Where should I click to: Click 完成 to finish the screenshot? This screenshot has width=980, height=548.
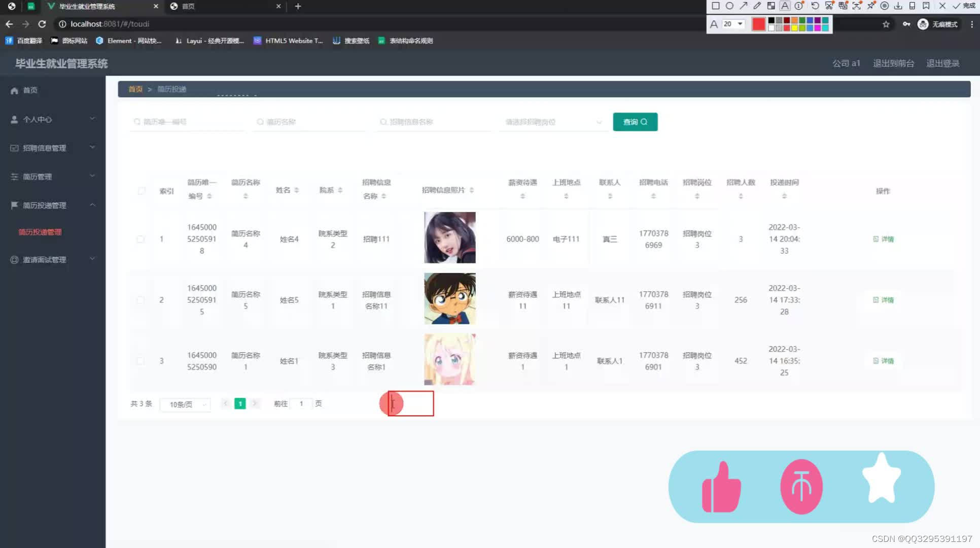click(x=964, y=6)
